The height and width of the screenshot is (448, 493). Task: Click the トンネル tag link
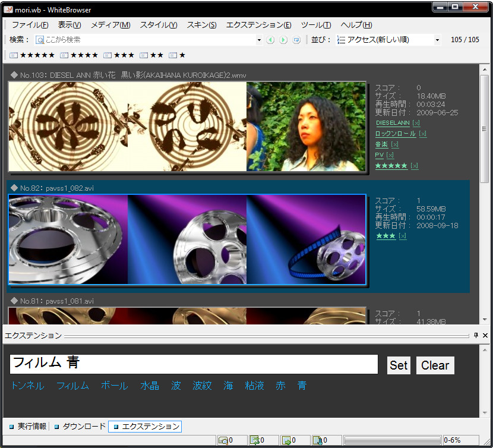[x=28, y=386]
